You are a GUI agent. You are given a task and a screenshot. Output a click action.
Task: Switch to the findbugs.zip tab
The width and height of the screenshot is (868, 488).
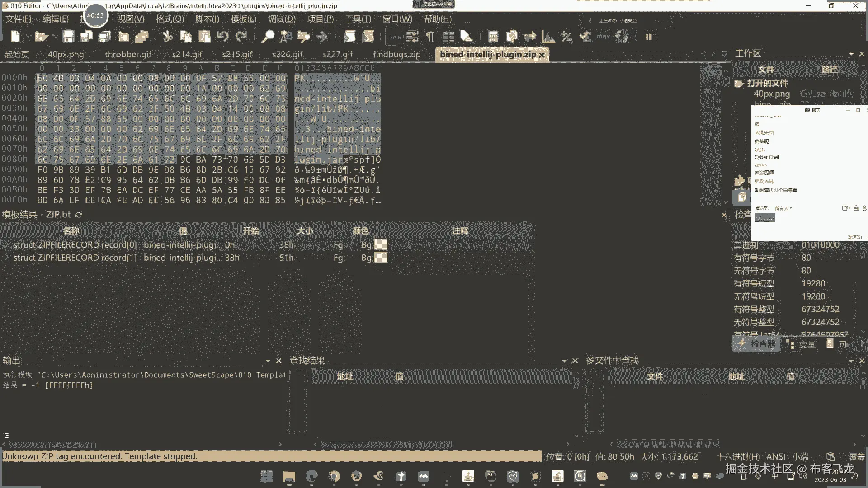[396, 54]
